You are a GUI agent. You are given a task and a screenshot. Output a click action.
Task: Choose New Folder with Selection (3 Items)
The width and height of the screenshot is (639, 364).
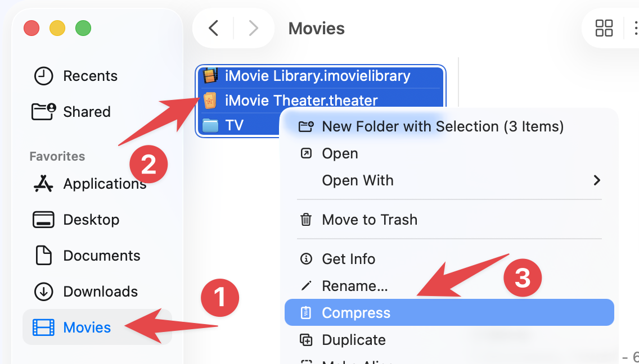pos(442,126)
